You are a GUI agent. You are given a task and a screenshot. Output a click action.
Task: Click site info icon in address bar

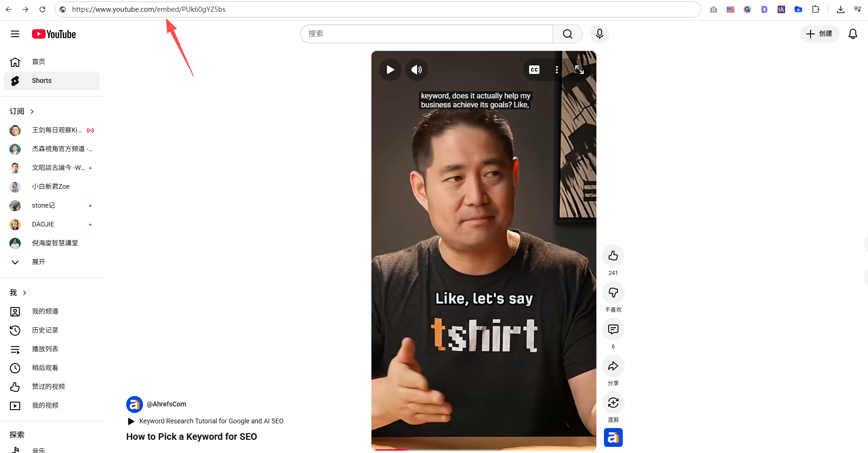pos(63,9)
